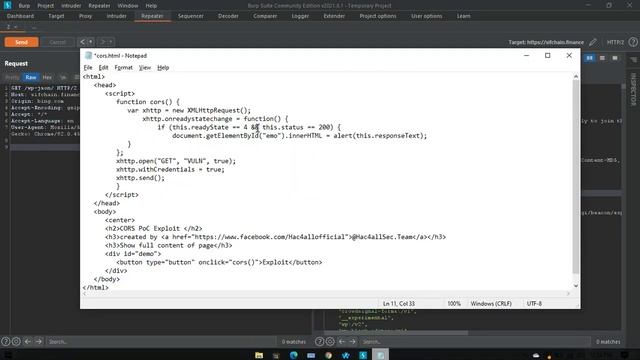640x360 pixels.
Task: Select Pretty view in Request panel
Action: coord(12,77)
